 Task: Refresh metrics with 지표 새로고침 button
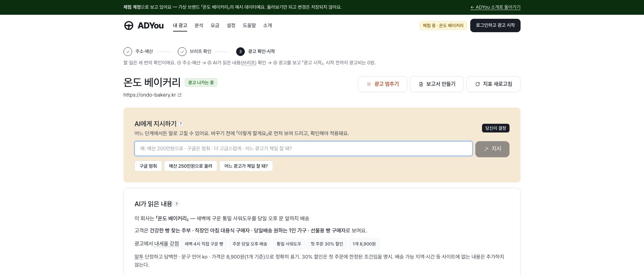pyautogui.click(x=493, y=84)
